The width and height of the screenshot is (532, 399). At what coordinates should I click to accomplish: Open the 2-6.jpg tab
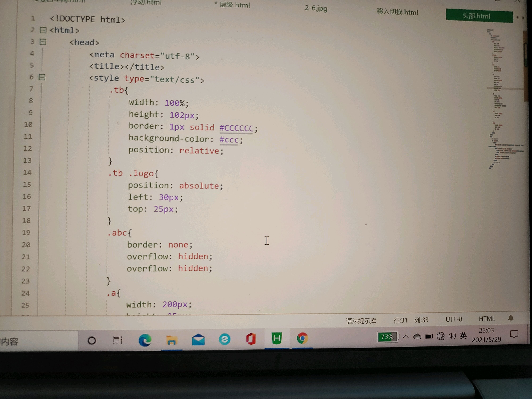(316, 8)
